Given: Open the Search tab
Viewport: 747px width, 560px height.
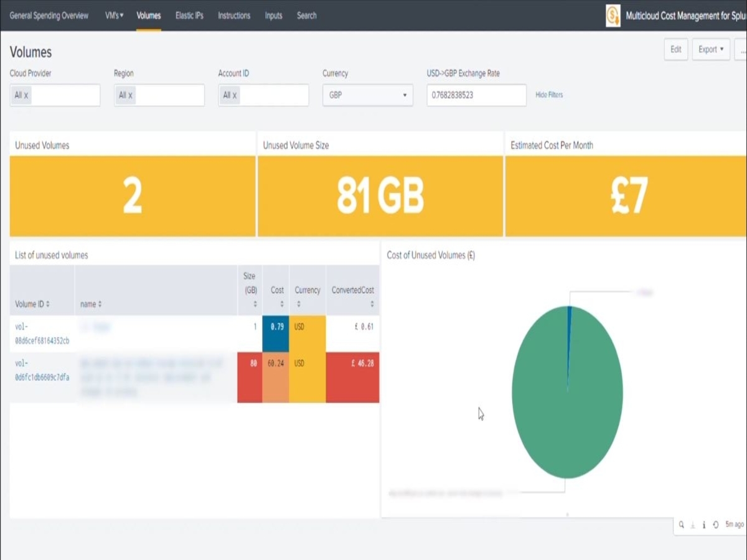Looking at the screenshot, I should pyautogui.click(x=306, y=16).
